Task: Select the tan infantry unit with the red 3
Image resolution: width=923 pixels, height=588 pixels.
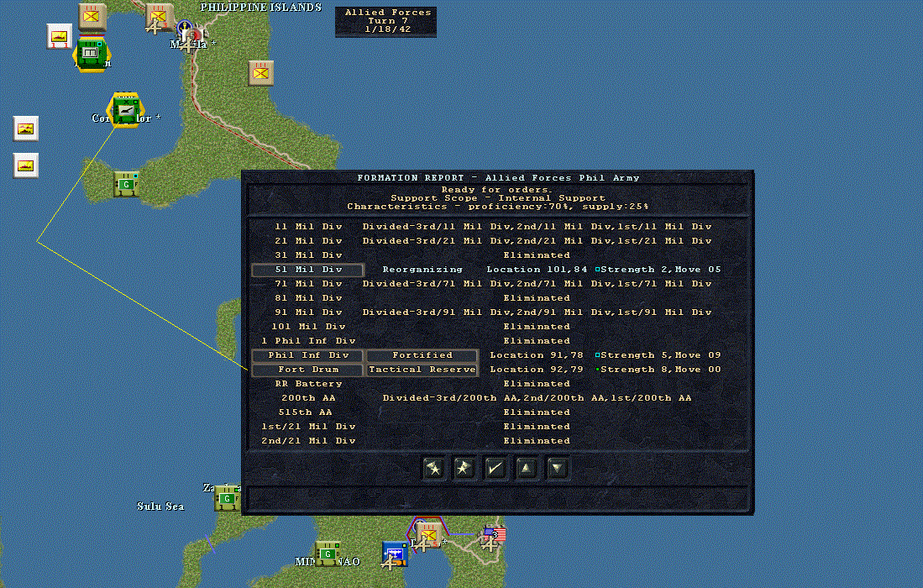Action: 159,15
